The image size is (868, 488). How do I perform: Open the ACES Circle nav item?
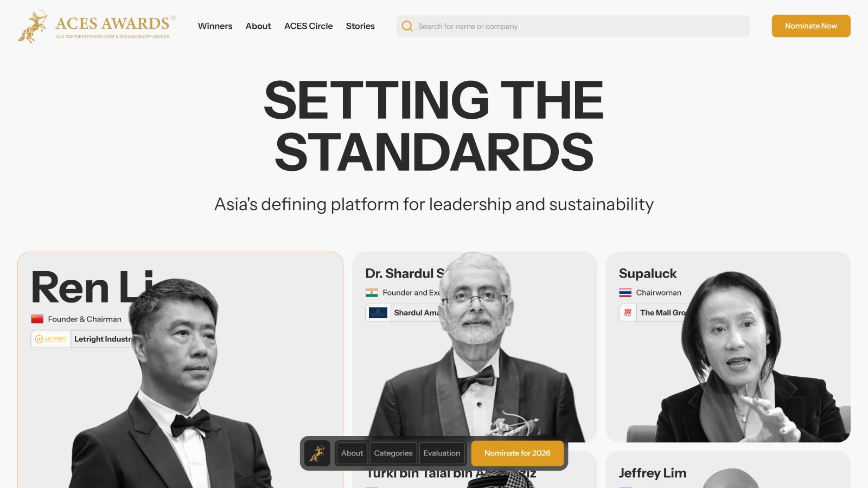coord(309,26)
